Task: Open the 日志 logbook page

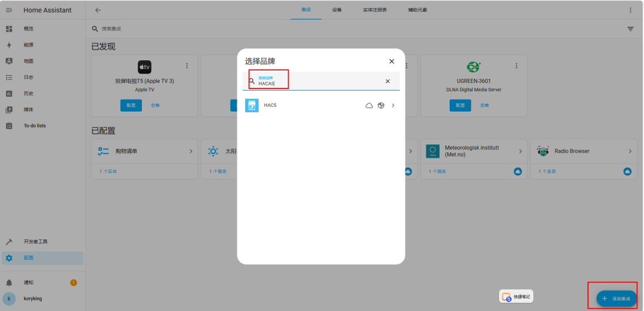Action: pos(43,78)
